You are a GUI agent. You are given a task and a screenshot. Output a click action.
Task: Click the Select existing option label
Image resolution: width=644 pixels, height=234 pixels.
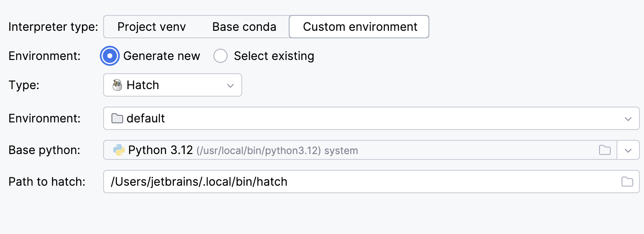[x=274, y=56]
